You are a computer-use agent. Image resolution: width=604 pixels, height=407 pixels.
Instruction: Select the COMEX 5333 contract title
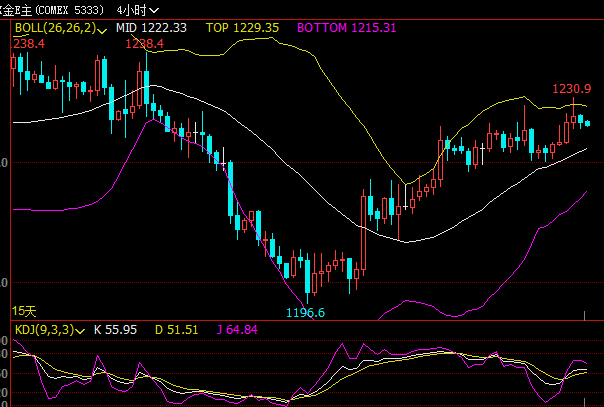pyautogui.click(x=52, y=10)
